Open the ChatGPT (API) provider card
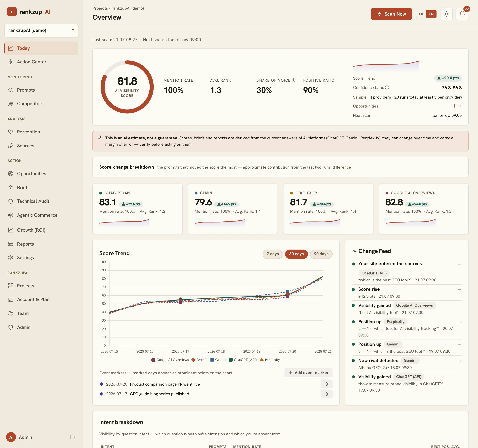The image size is (478, 448). point(137,209)
